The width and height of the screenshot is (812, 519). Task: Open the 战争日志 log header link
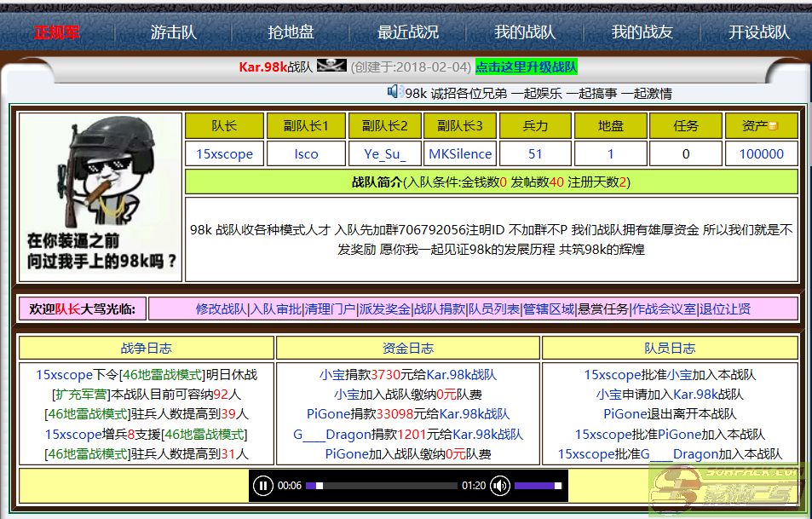[x=146, y=348]
